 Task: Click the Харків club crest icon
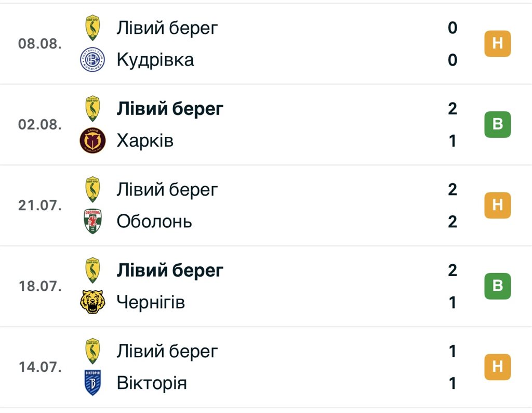point(92,140)
